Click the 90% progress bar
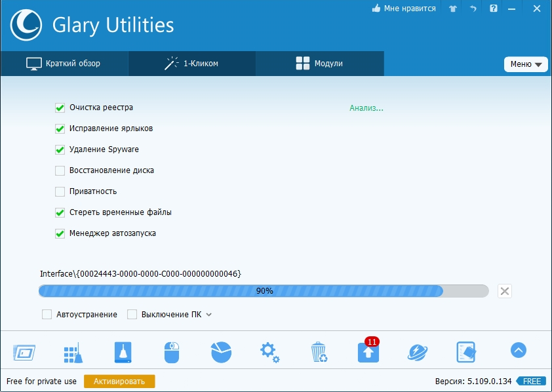The image size is (552, 392). coord(264,291)
